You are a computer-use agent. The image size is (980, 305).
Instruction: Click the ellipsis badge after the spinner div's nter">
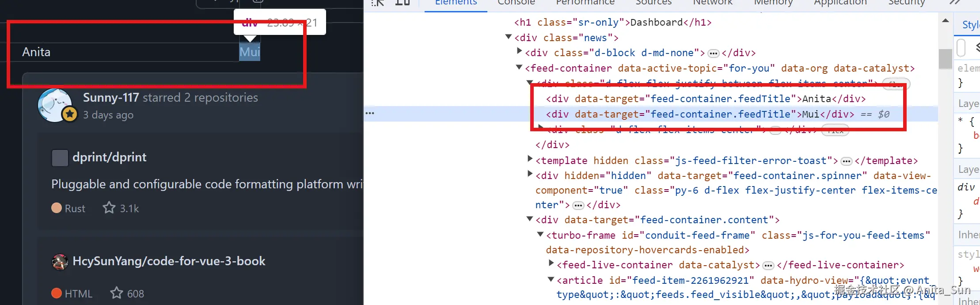[578, 206]
